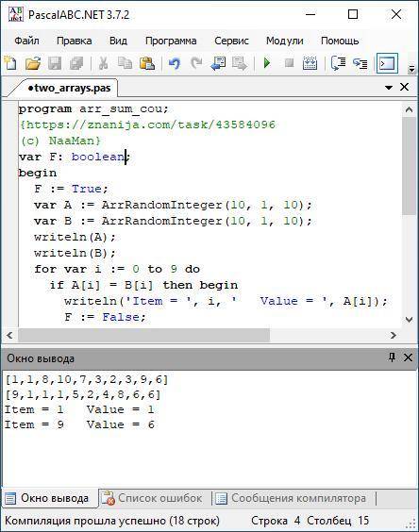Viewport: 419px width, 532px height.
Task: Switch to Сообщения компилятора tab
Action: click(291, 498)
